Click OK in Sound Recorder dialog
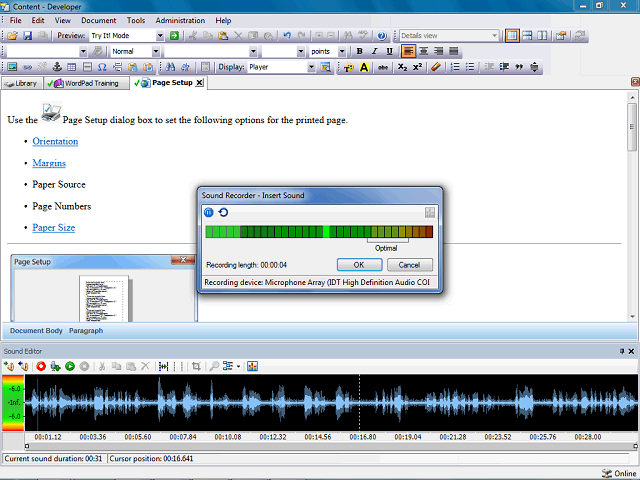The width and height of the screenshot is (640, 480). tap(359, 265)
